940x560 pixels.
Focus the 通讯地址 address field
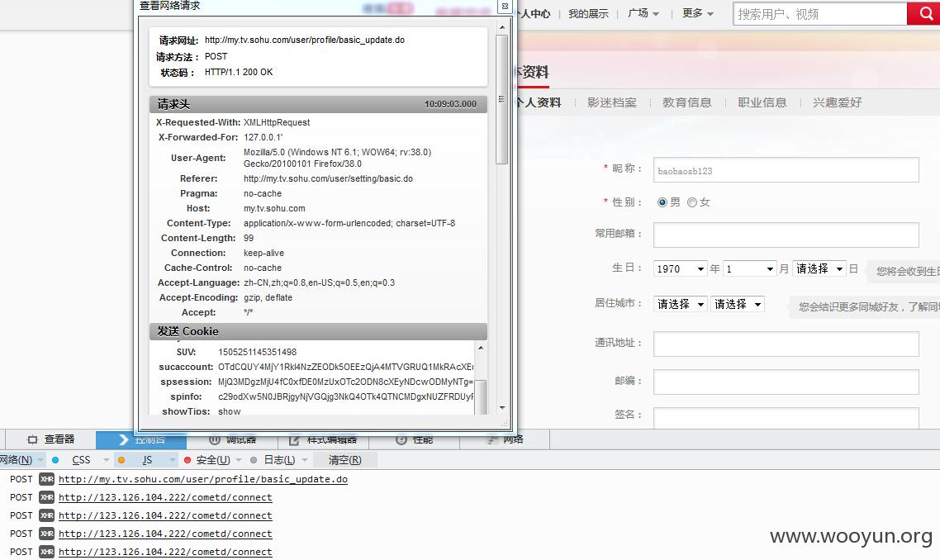(x=786, y=344)
